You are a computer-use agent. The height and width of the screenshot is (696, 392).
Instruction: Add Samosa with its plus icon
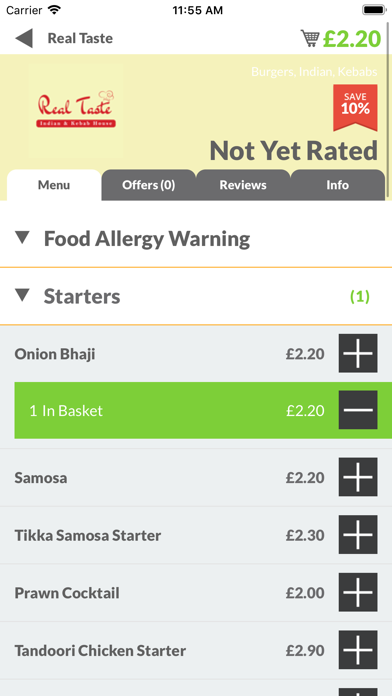click(x=358, y=477)
